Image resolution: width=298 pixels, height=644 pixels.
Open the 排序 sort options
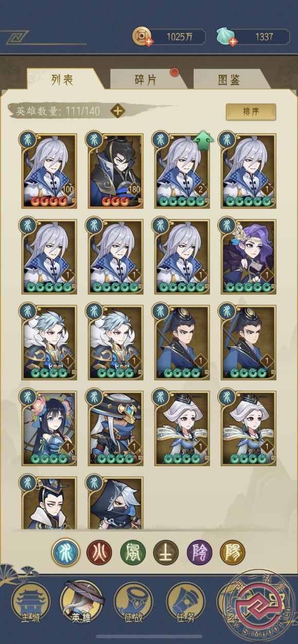click(x=251, y=112)
